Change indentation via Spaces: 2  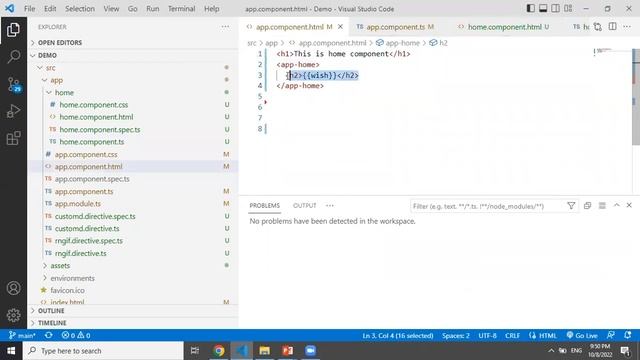pyautogui.click(x=456, y=336)
